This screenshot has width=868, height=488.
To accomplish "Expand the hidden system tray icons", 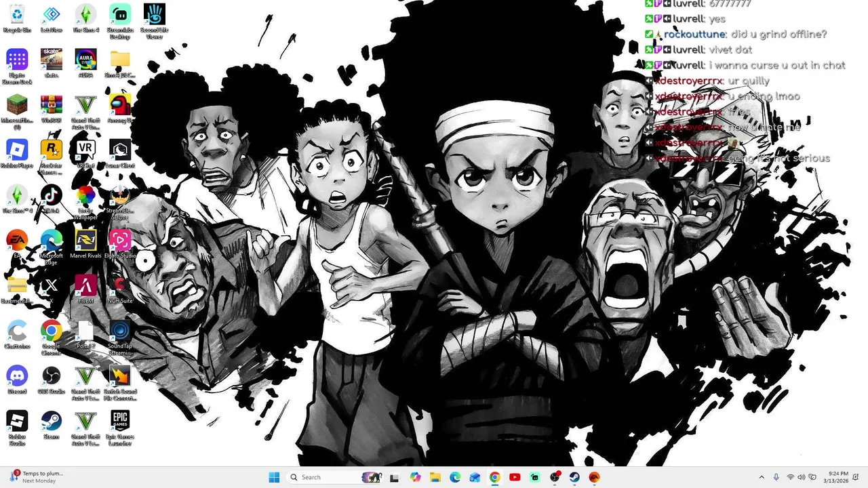I will click(762, 477).
